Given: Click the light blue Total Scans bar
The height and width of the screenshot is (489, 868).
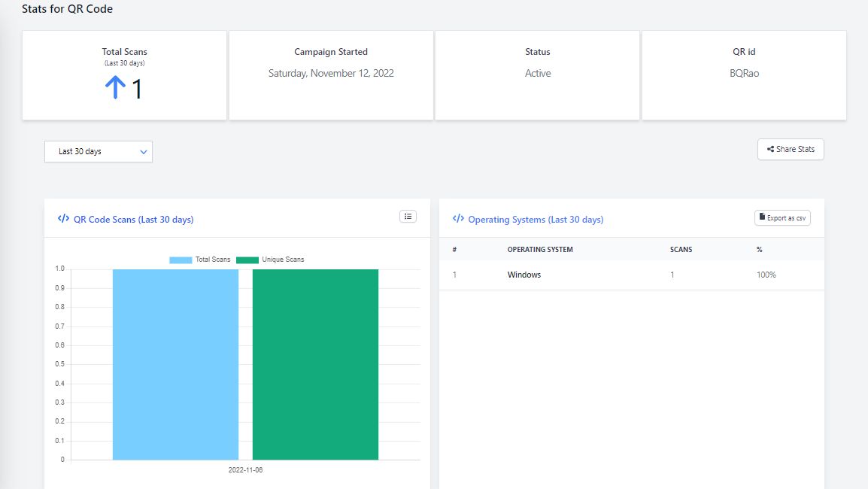Looking at the screenshot, I should pos(175,364).
